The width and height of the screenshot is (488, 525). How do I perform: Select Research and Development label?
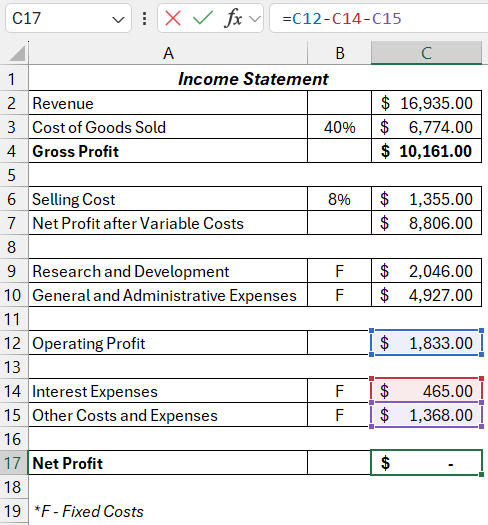(x=168, y=271)
